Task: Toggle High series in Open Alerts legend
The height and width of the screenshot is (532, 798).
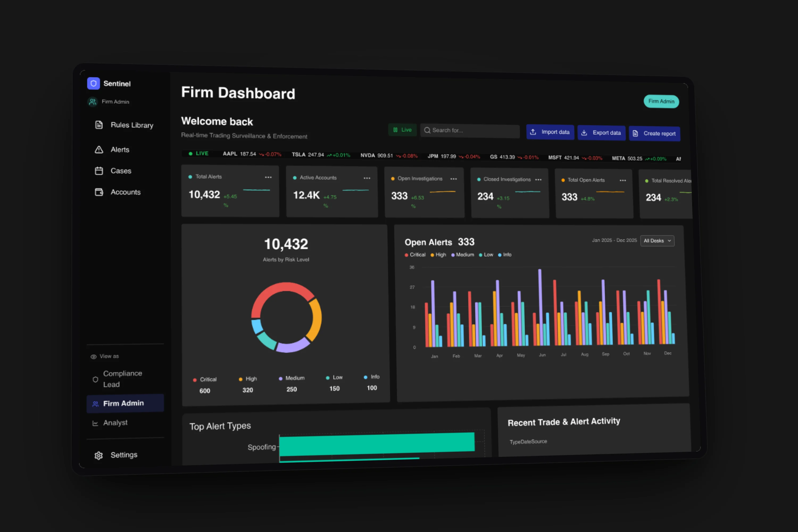Action: (x=438, y=255)
